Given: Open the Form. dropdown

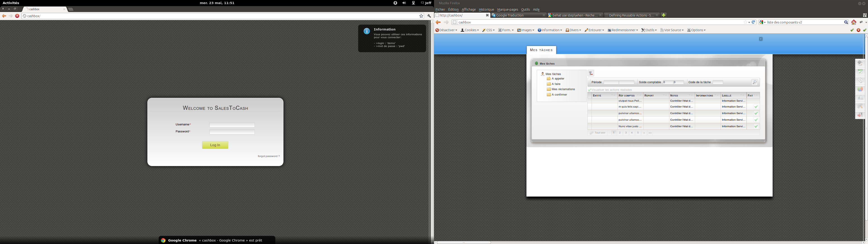Looking at the screenshot, I should (x=506, y=30).
